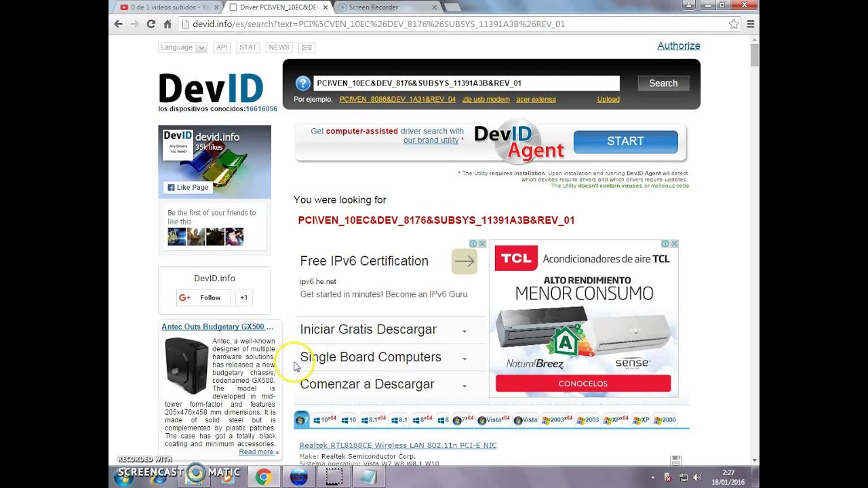Click the Read more link
The image size is (868, 488).
tap(256, 452)
